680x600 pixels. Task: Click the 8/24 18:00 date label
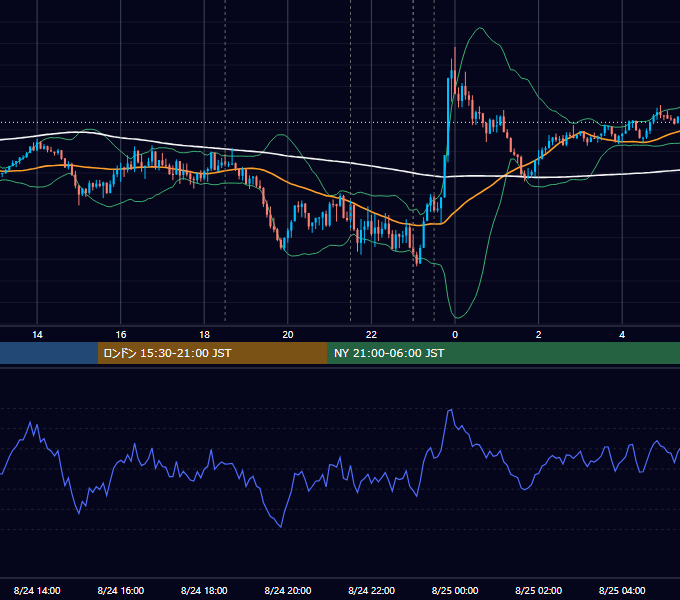click(204, 590)
